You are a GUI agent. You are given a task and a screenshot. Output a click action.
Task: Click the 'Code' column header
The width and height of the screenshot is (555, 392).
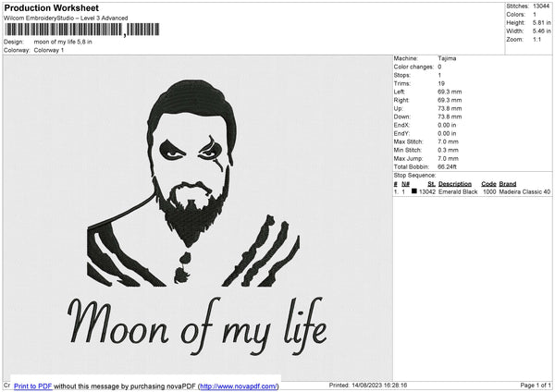coord(488,184)
